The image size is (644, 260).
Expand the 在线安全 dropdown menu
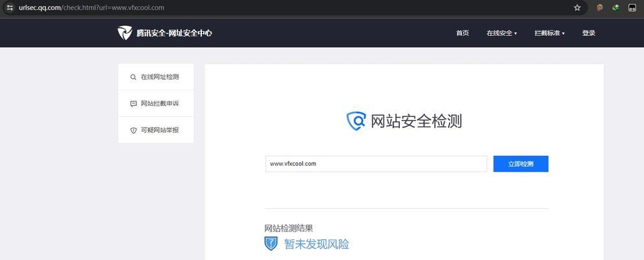[501, 33]
